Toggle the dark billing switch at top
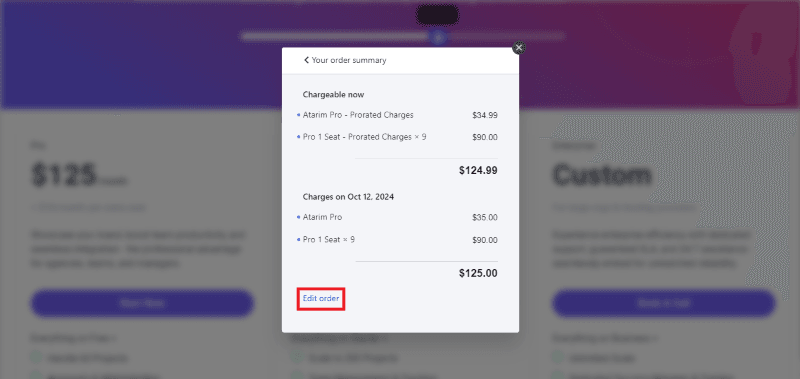This screenshot has height=379, width=800. pos(438,15)
